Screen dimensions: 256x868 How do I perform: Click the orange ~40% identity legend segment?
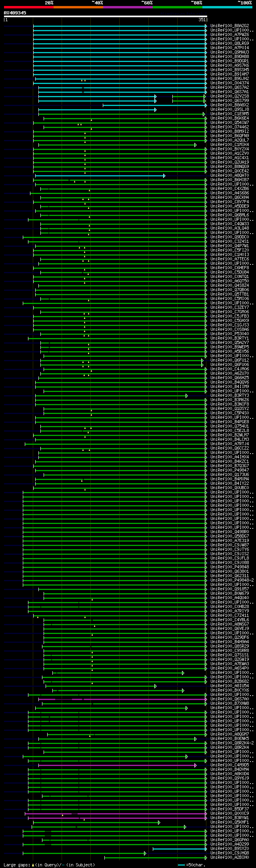(78, 7)
